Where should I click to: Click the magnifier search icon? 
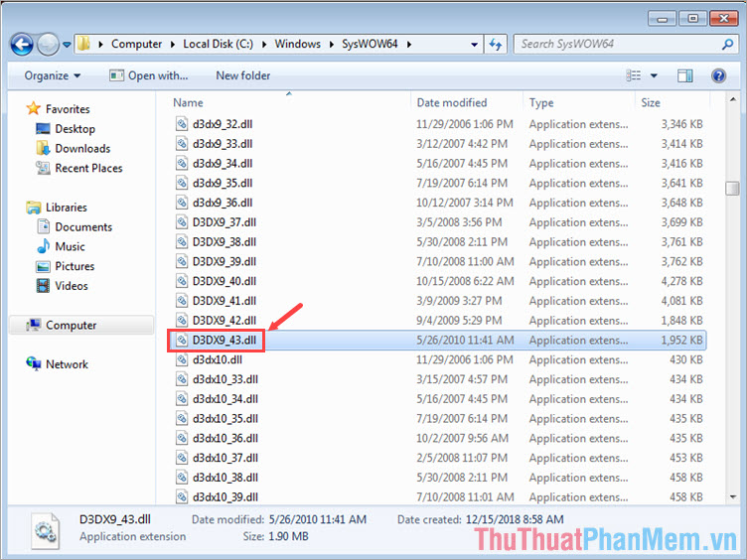727,45
